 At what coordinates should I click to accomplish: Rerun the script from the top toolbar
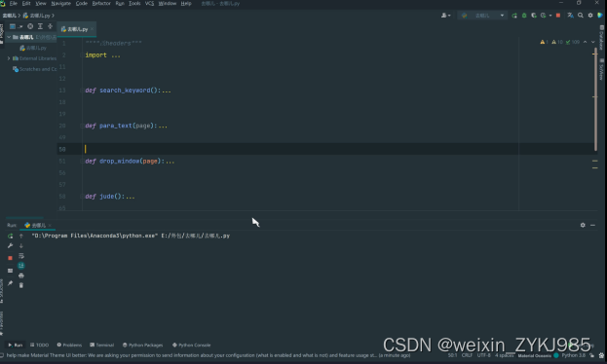[514, 16]
